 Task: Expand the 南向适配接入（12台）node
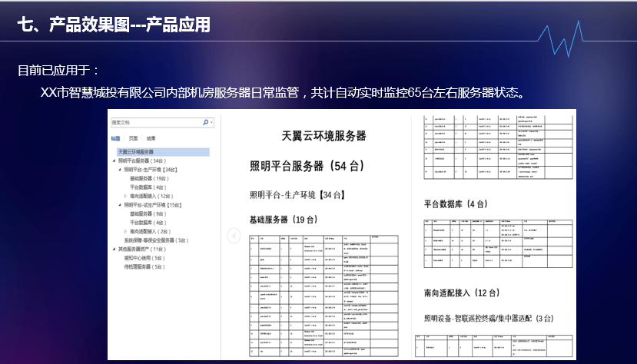[x=125, y=196]
